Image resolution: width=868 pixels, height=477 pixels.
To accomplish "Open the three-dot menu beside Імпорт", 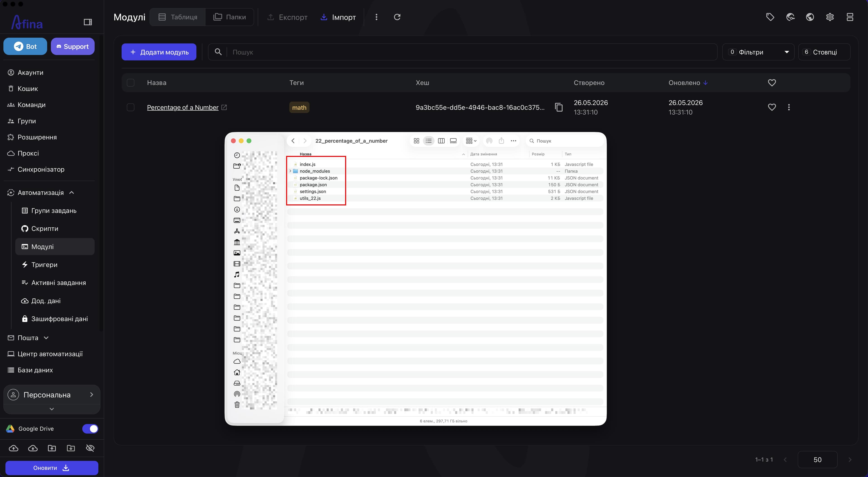I will click(x=376, y=17).
